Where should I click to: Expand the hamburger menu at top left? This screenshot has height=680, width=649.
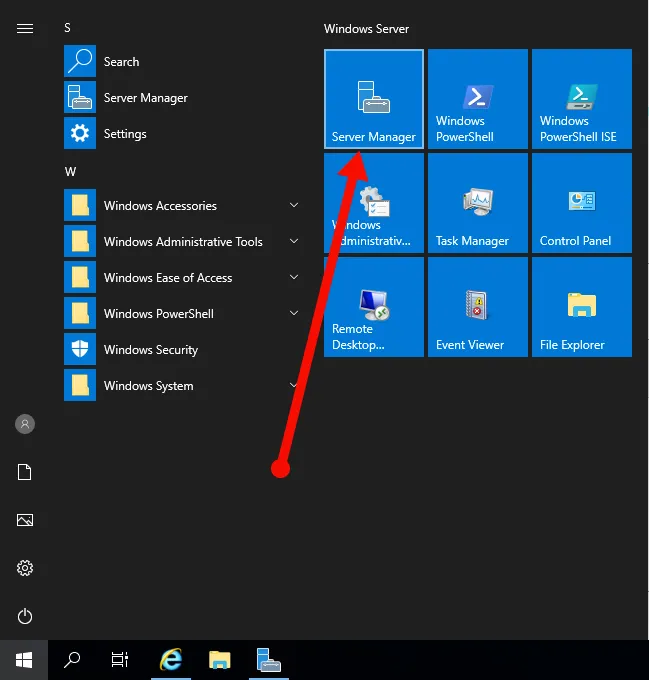[25, 29]
